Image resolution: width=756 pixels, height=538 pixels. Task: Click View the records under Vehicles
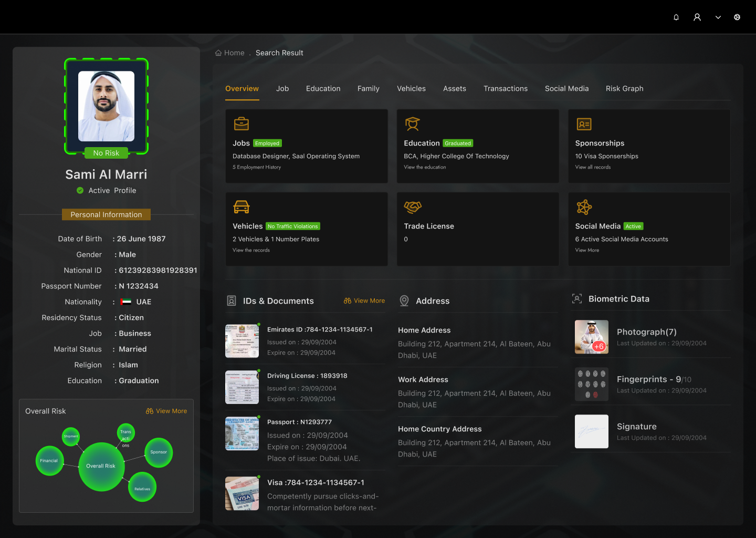251,251
